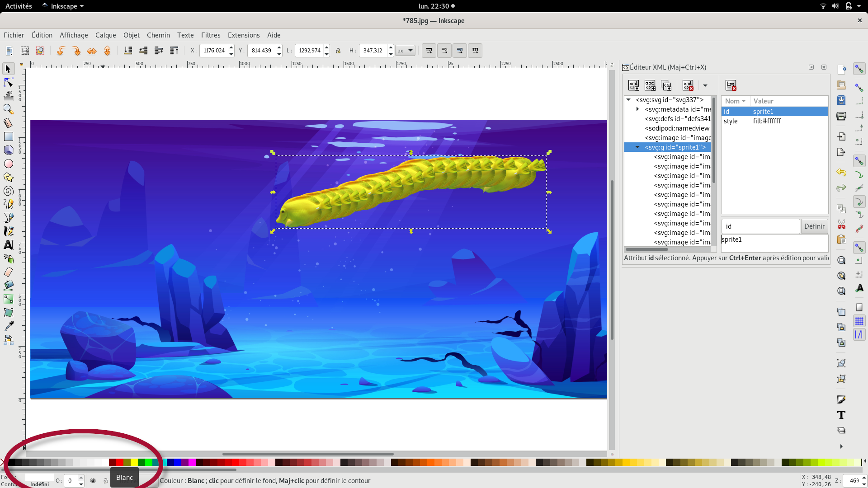
Task: Toggle the width/height ratio lock
Action: (x=338, y=51)
